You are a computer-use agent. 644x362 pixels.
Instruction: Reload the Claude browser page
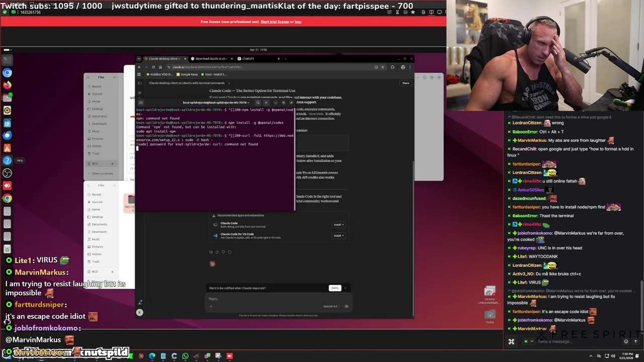(x=153, y=67)
